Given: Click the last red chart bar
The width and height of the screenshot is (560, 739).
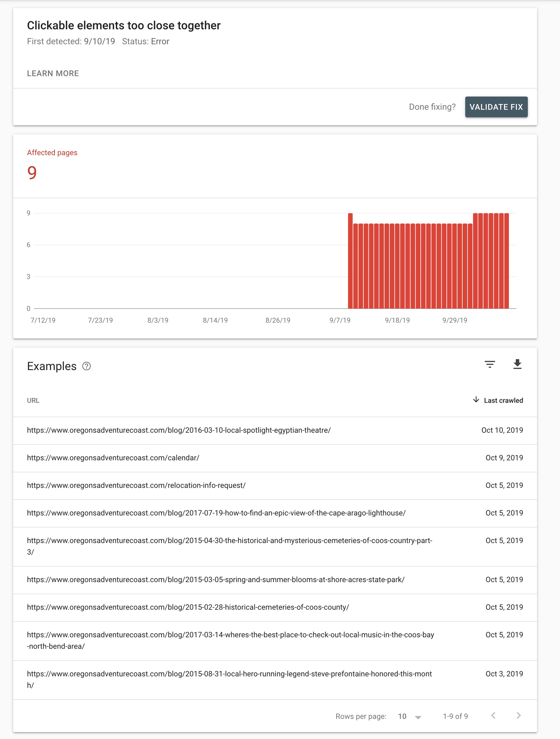Looking at the screenshot, I should point(507,261).
